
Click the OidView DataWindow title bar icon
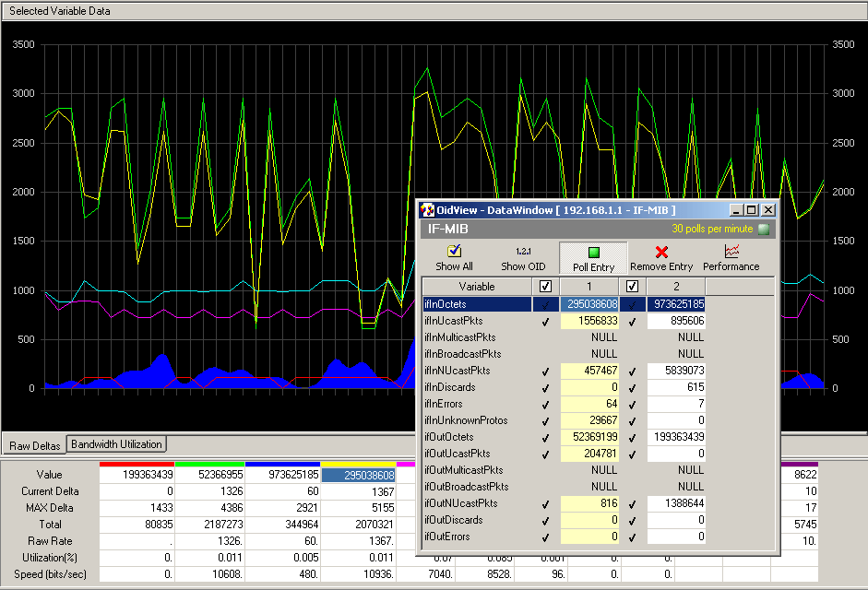point(427,210)
